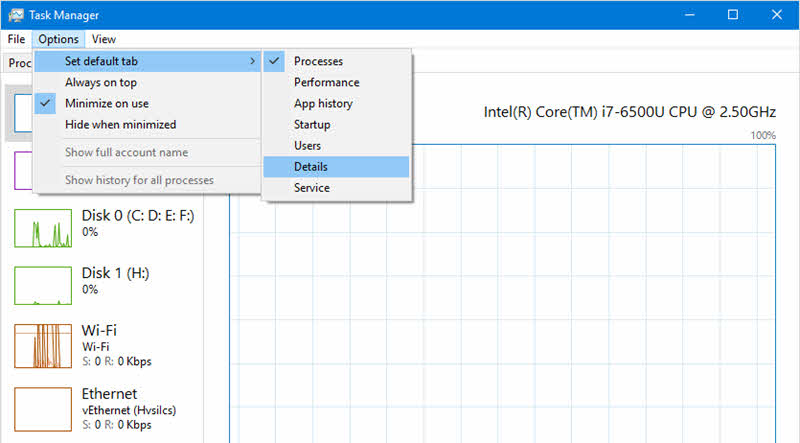Viewport: 800px width, 443px height.
Task: Click the Task Manager title bar icon
Action: pos(16,15)
